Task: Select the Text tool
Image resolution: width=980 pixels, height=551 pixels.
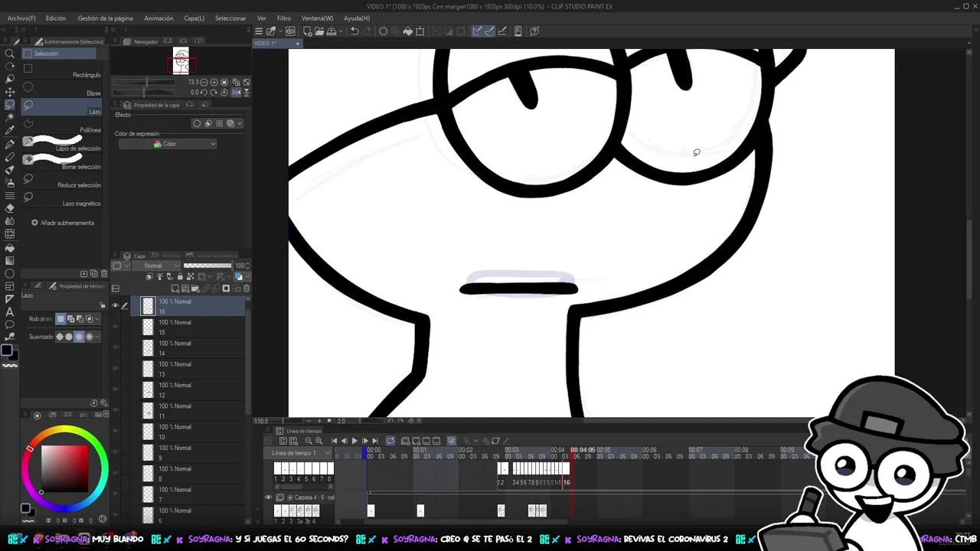Action: [9, 312]
